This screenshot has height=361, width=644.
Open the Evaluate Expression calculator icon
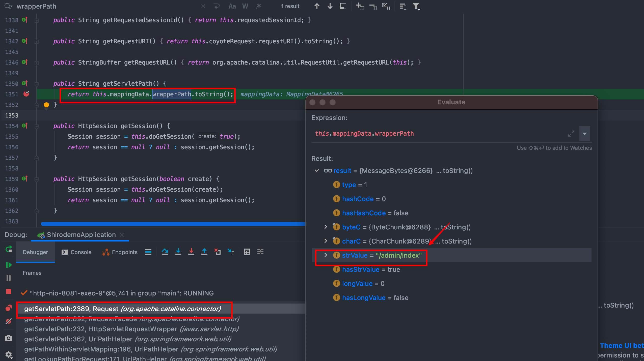click(247, 252)
